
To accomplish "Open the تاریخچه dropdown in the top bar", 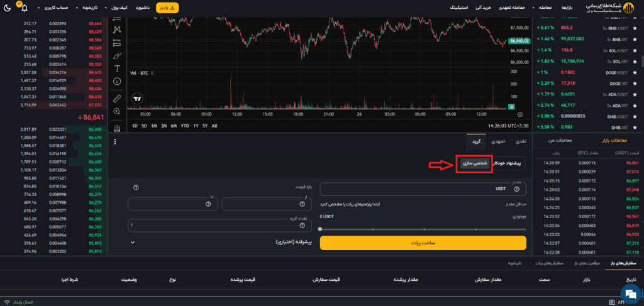I will click(x=88, y=8).
